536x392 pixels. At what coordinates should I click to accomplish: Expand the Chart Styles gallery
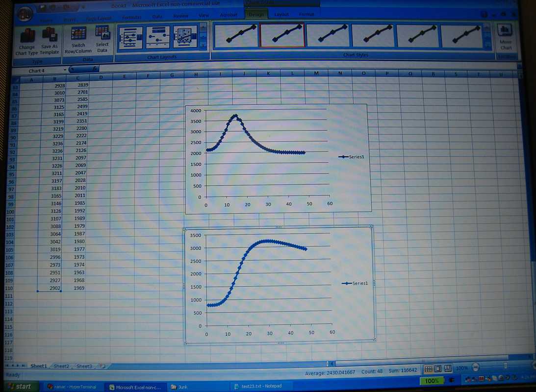tap(487, 47)
